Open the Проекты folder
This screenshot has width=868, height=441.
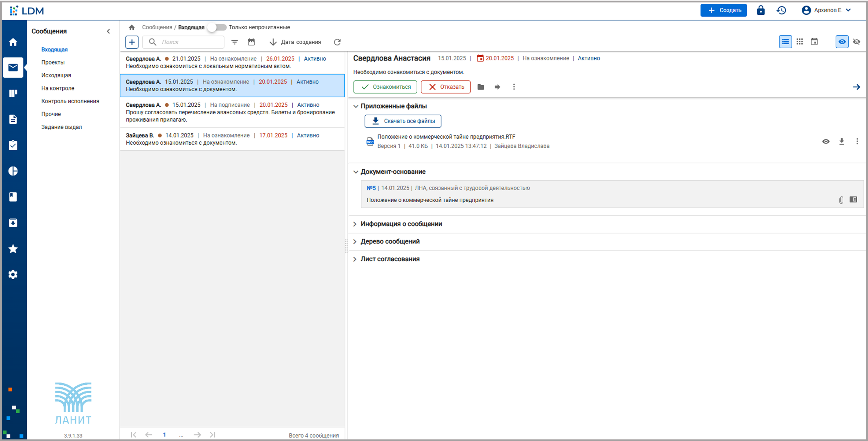pyautogui.click(x=53, y=62)
